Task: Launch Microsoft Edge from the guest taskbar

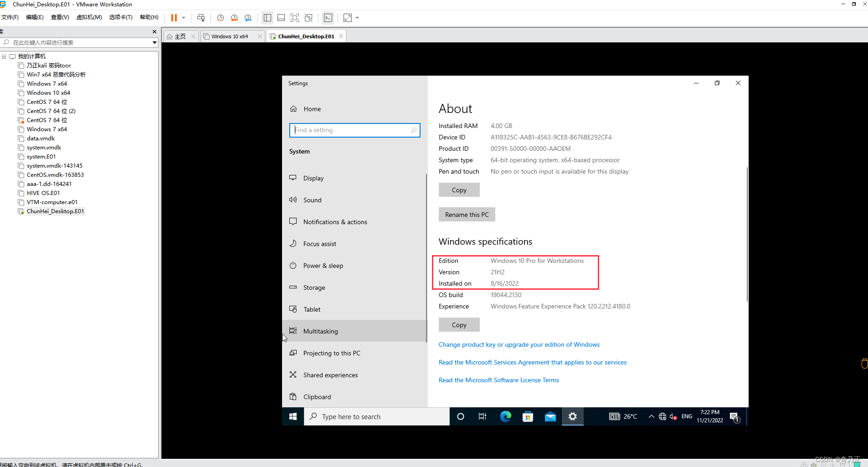Action: click(505, 416)
